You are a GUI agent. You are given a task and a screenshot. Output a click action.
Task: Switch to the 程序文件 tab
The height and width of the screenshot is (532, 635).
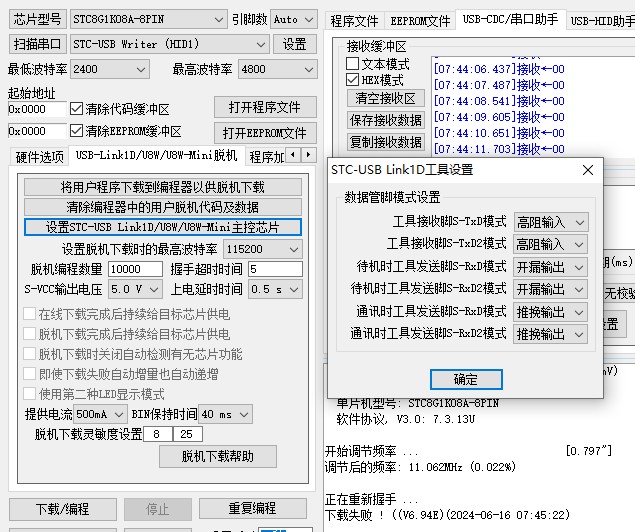tap(354, 21)
